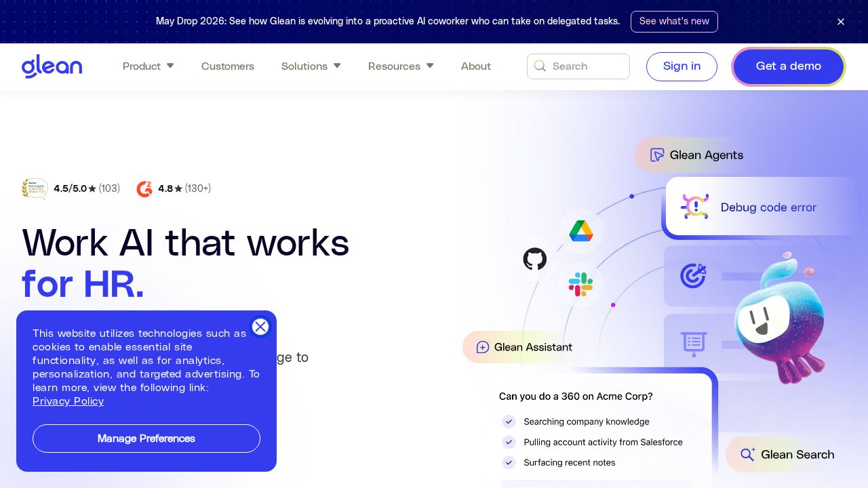This screenshot has width=868, height=488.
Task: Open the About page
Action: pyautogui.click(x=476, y=66)
